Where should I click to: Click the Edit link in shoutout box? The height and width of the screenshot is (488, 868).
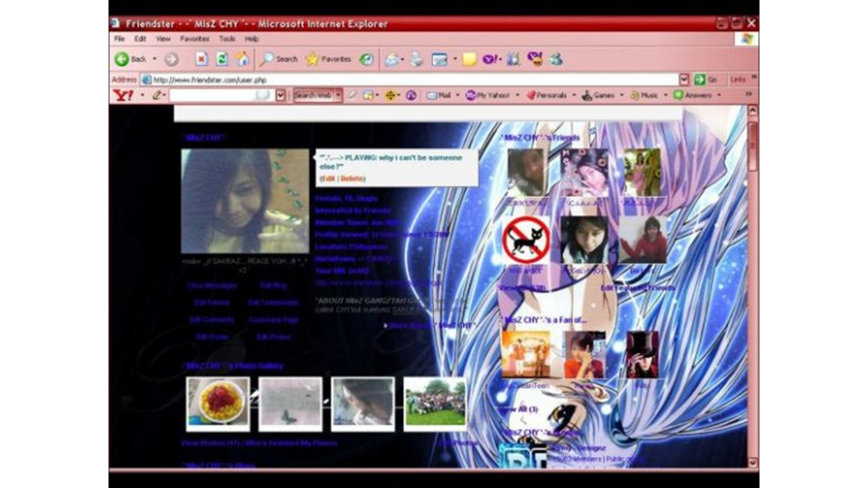click(x=328, y=178)
